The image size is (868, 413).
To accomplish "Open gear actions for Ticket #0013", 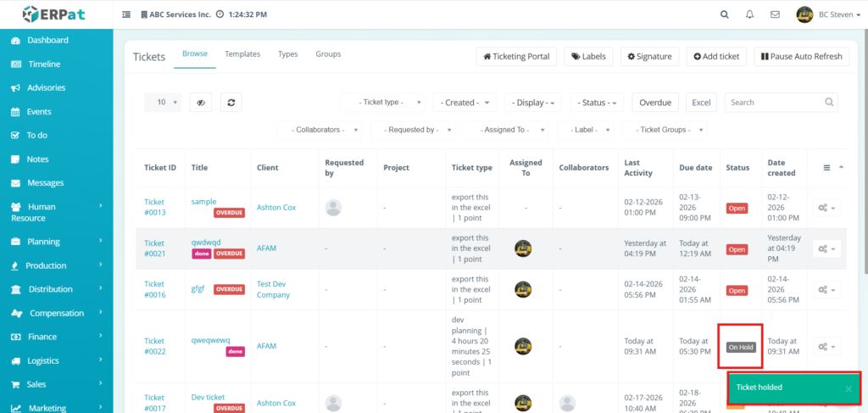I will tap(826, 208).
